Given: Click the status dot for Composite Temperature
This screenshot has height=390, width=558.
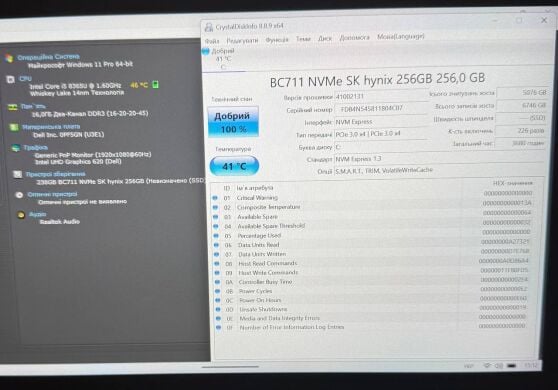Looking at the screenshot, I should pos(215,207).
